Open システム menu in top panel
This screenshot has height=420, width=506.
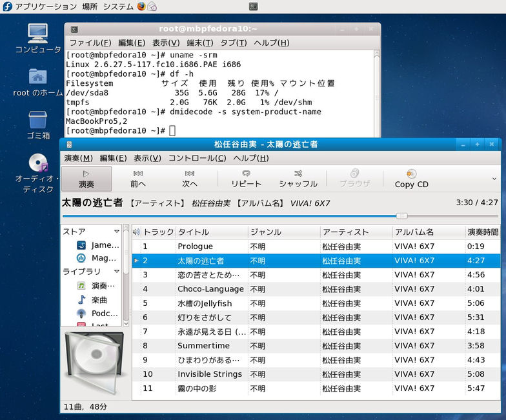point(118,6)
